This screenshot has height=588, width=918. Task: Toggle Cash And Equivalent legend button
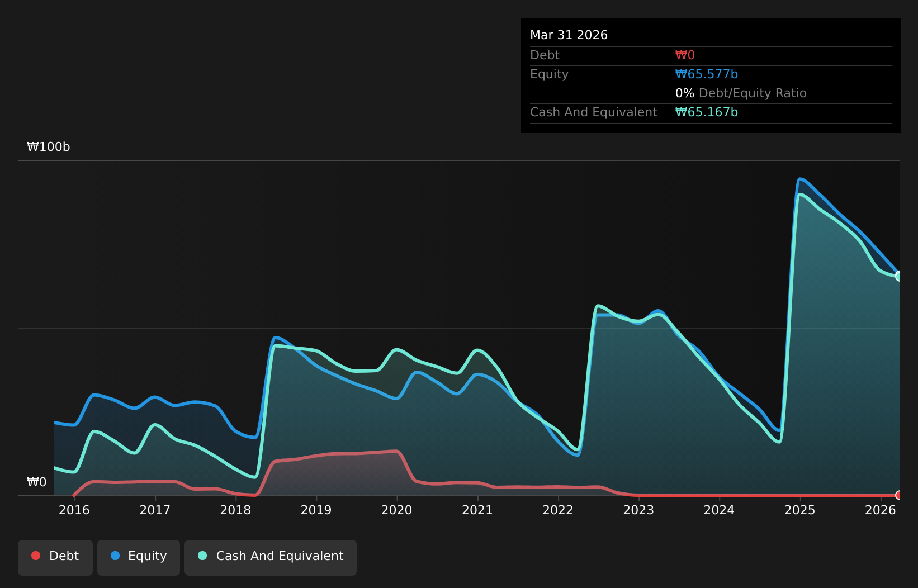click(x=271, y=557)
